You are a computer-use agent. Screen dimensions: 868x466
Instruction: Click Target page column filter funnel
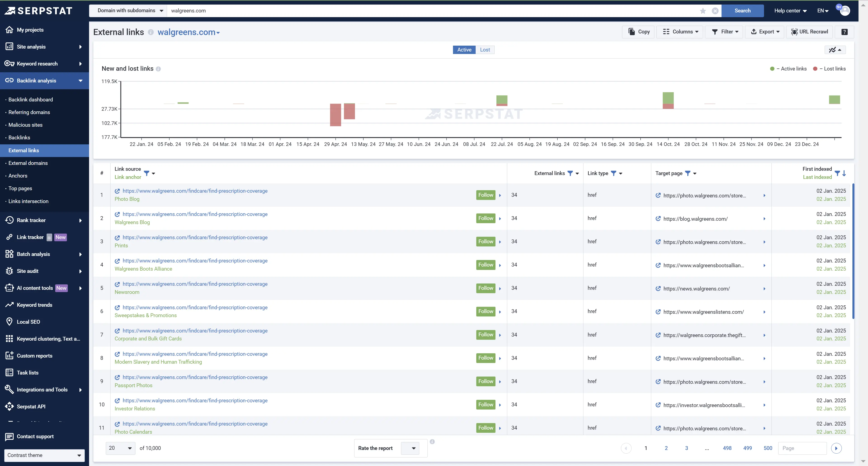tap(688, 173)
